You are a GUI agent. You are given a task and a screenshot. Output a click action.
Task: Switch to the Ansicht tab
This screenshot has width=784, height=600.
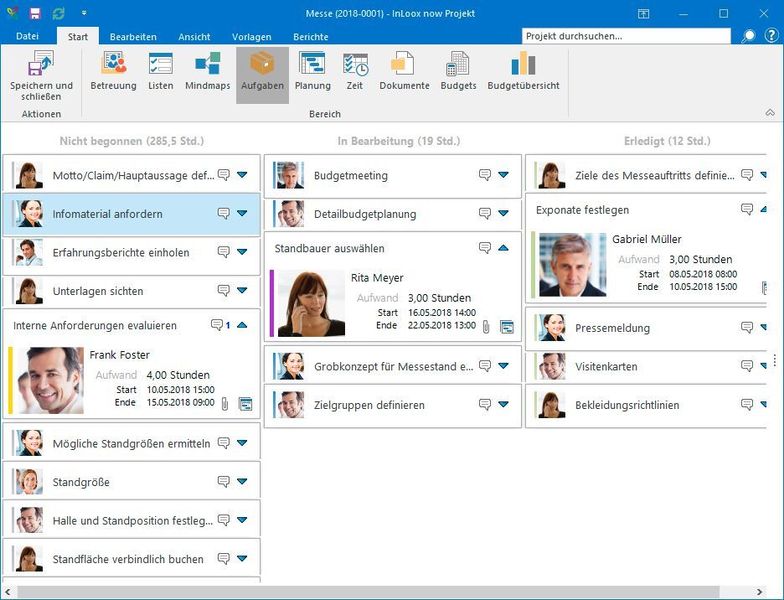coord(194,36)
